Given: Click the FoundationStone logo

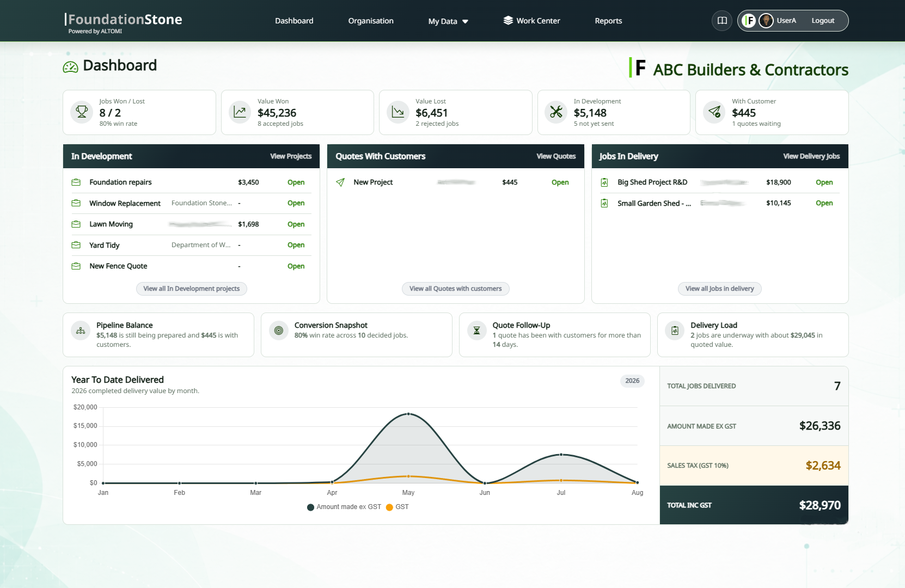Looking at the screenshot, I should click(x=124, y=23).
